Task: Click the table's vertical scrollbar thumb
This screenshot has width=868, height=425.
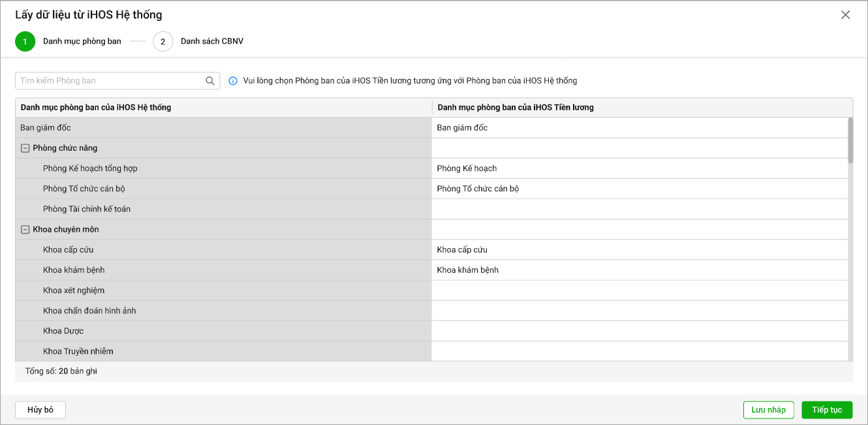Action: point(850,140)
